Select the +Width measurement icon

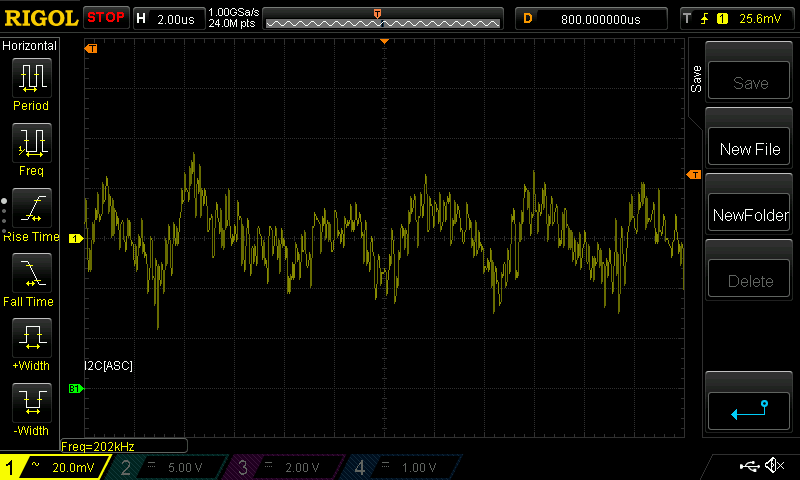point(31,338)
